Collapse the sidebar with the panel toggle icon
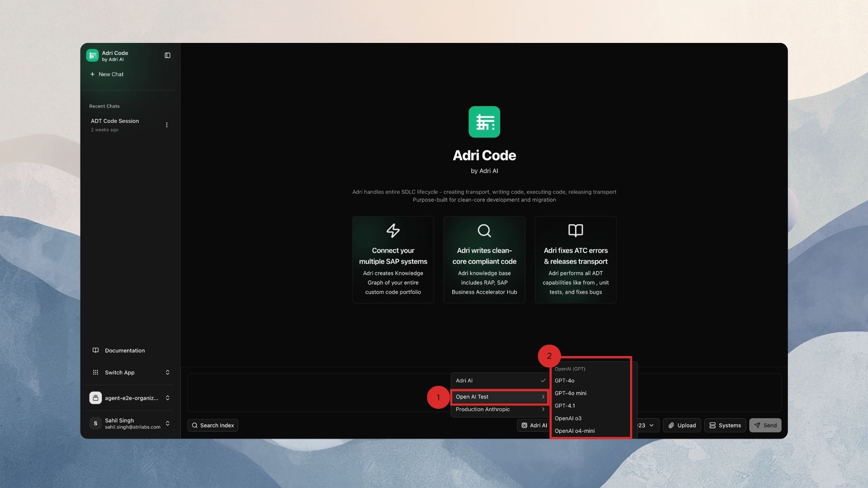This screenshot has height=488, width=868. click(x=168, y=56)
